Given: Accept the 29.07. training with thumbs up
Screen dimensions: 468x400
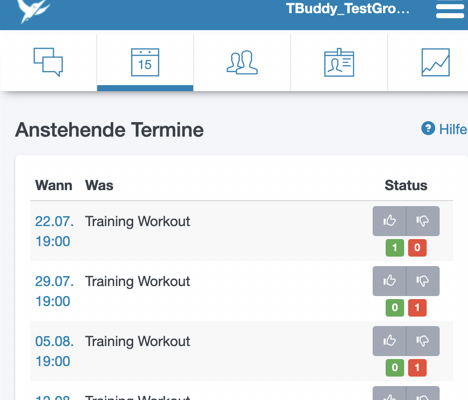Looking at the screenshot, I should pos(389,281).
